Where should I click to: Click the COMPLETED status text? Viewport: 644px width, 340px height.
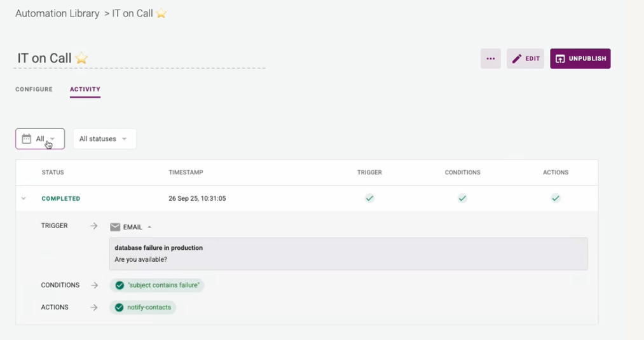tap(61, 198)
